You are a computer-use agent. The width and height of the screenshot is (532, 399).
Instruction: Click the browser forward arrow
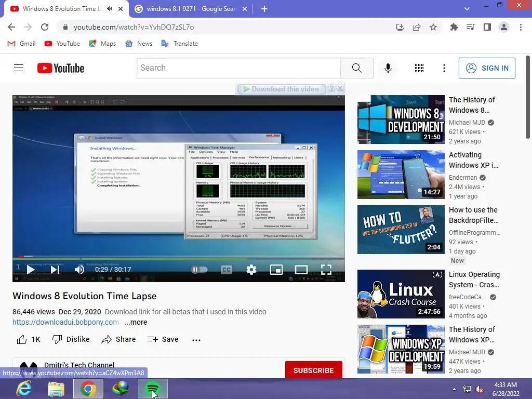(28, 27)
